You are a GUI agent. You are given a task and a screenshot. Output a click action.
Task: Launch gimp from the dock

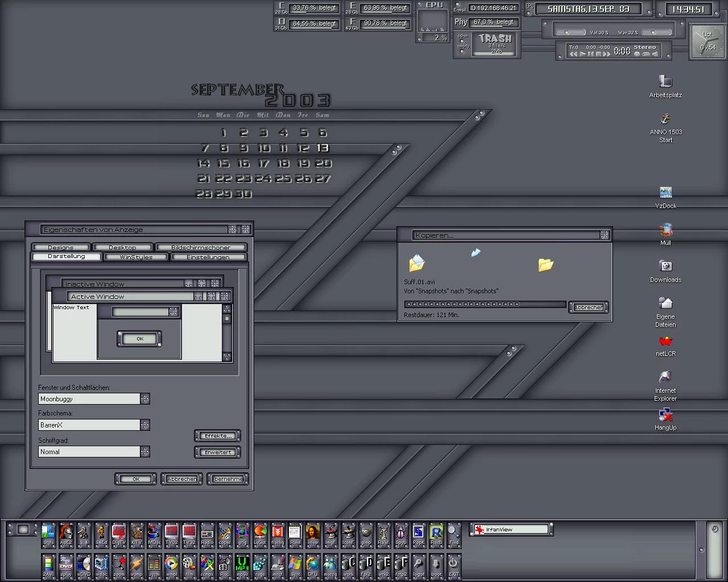click(x=366, y=533)
